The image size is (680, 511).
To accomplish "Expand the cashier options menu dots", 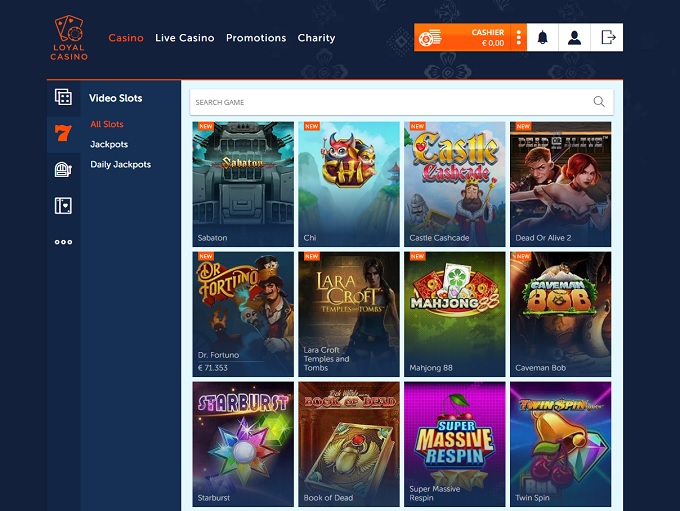I will 518,38.
